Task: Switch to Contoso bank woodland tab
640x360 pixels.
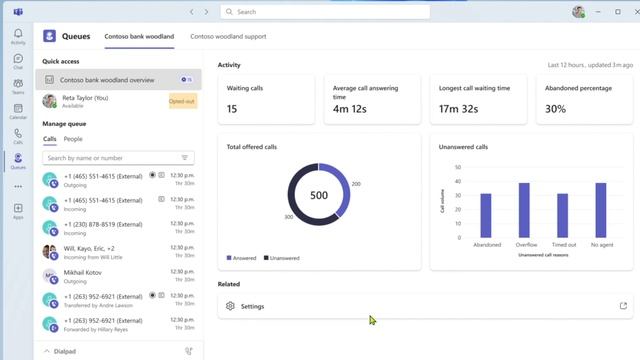Action: 139,36
